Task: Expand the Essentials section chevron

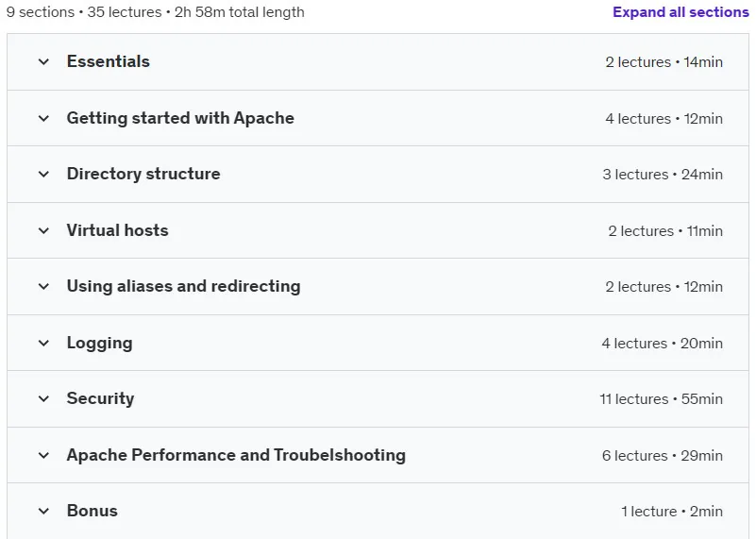Action: pos(43,61)
